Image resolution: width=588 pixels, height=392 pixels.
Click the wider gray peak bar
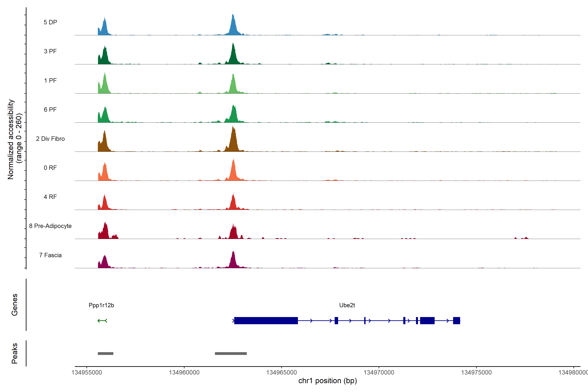(231, 353)
